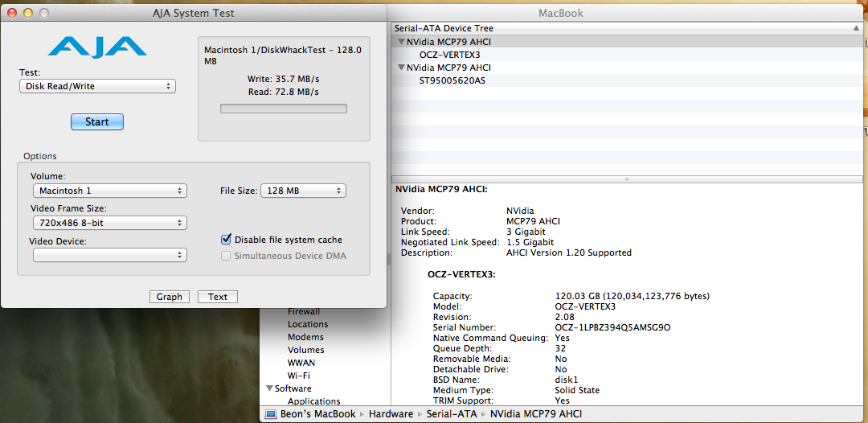Screen dimensions: 868x423
Task: Click the pane splitter handle dot
Action: (x=627, y=179)
